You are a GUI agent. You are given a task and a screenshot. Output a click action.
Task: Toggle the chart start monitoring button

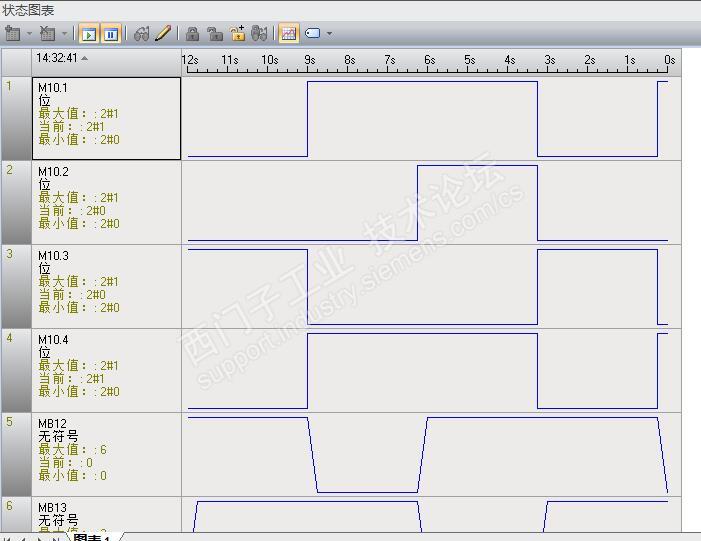point(89,34)
